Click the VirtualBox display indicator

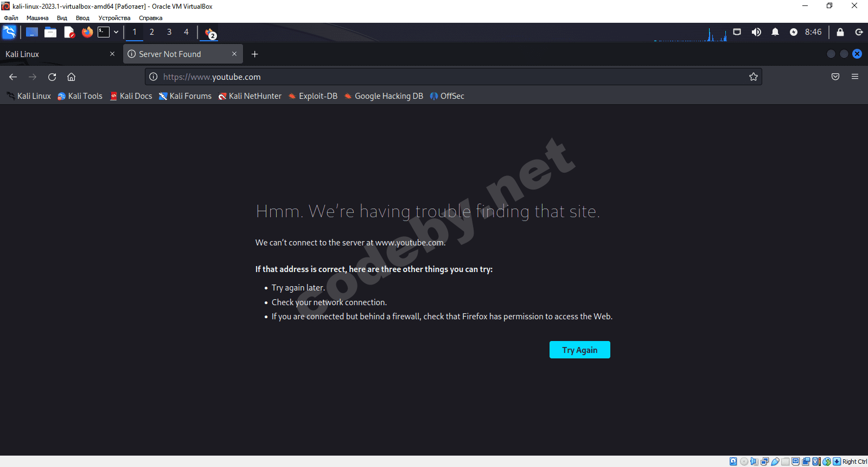point(795,462)
